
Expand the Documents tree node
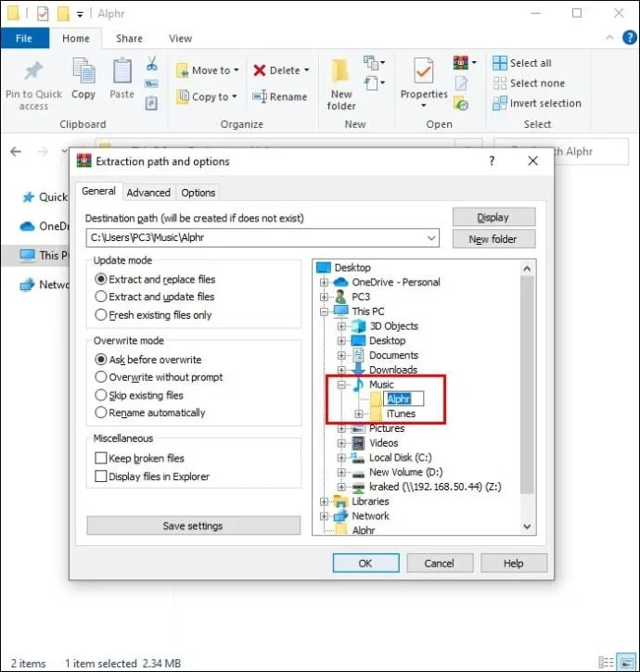click(x=341, y=355)
